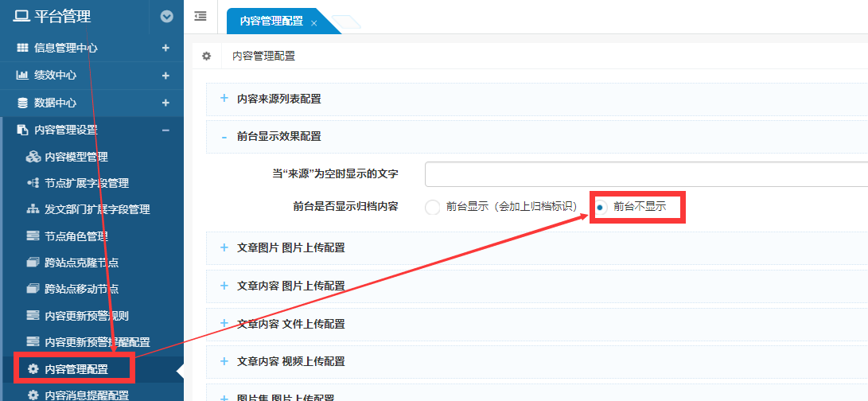Click the 发文部门扩展字段管理 sitemap icon
This screenshot has width=868, height=401.
(x=33, y=209)
